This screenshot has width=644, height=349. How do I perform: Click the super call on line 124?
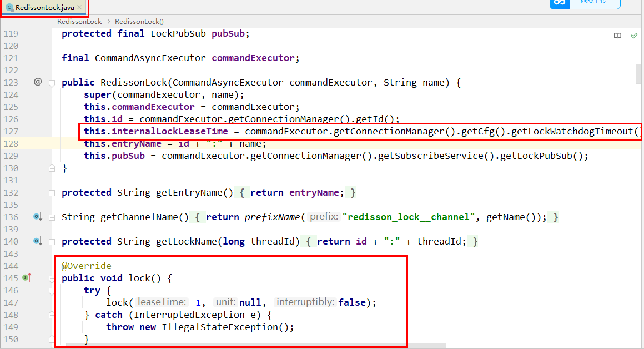[98, 95]
